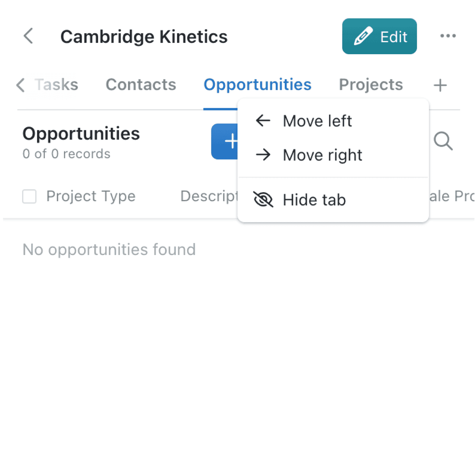This screenshot has width=475, height=476.
Task: Select the Opportunities tab
Action: point(257,85)
